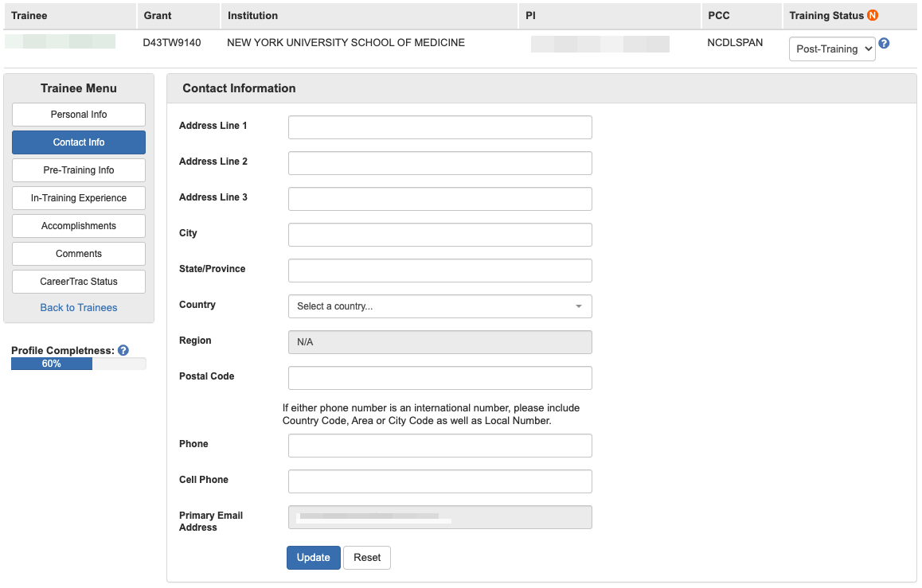This screenshot has height=588, width=922.
Task: Open In-Training Experience section
Action: click(x=79, y=198)
